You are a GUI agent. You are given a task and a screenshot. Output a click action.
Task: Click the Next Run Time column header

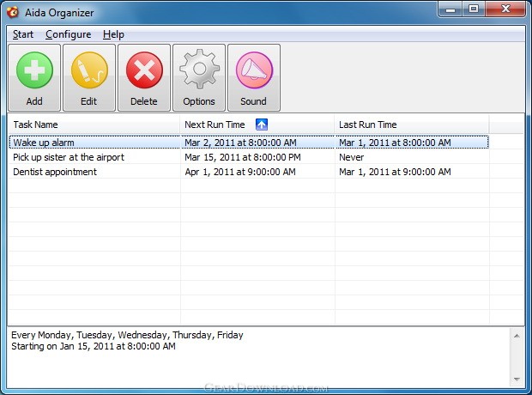click(257, 125)
